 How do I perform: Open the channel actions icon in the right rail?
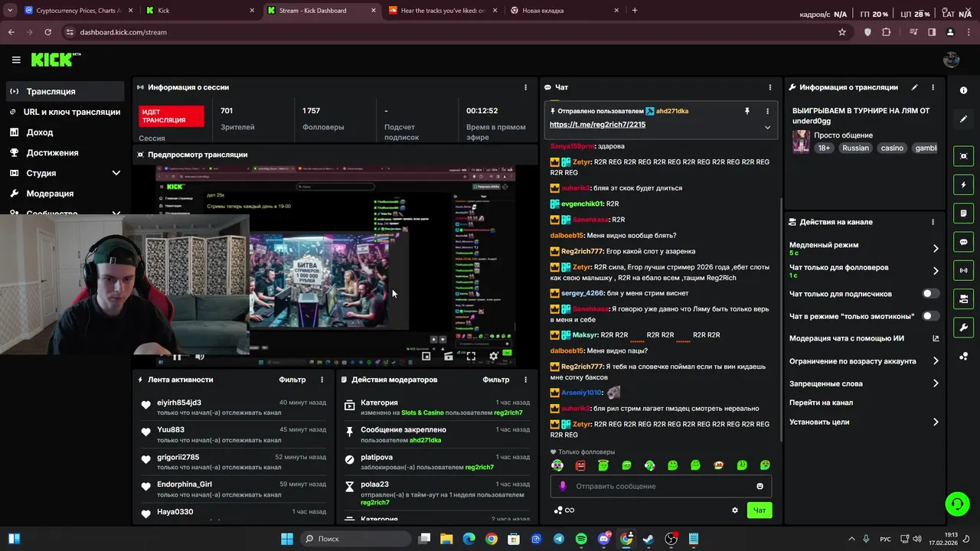963,298
